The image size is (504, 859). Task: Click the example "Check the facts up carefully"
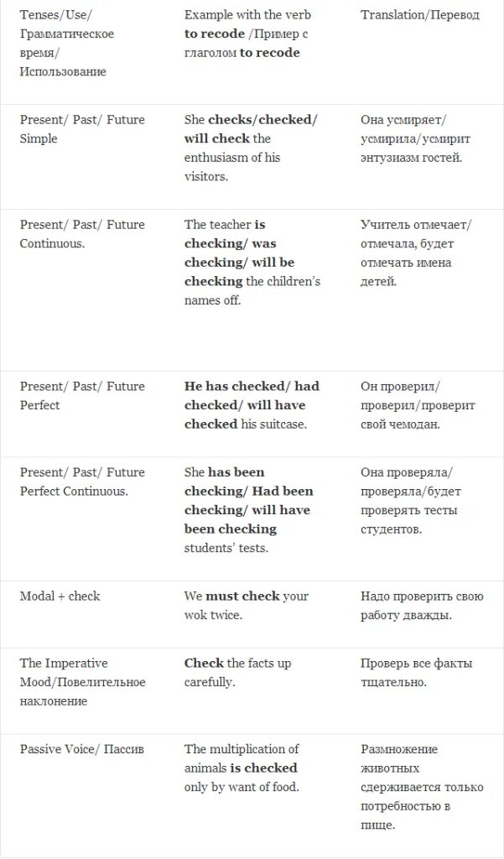[238, 672]
